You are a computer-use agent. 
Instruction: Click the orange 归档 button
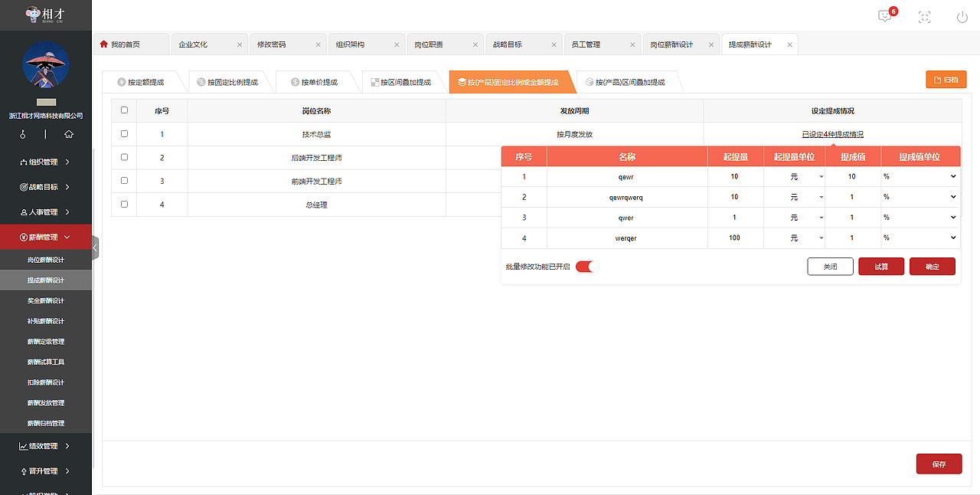pos(946,80)
